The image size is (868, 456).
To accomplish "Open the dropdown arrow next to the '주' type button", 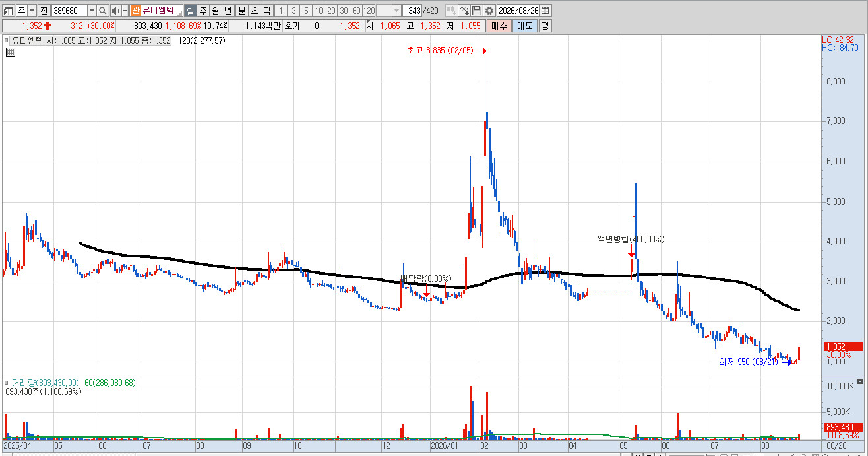I will point(32,11).
